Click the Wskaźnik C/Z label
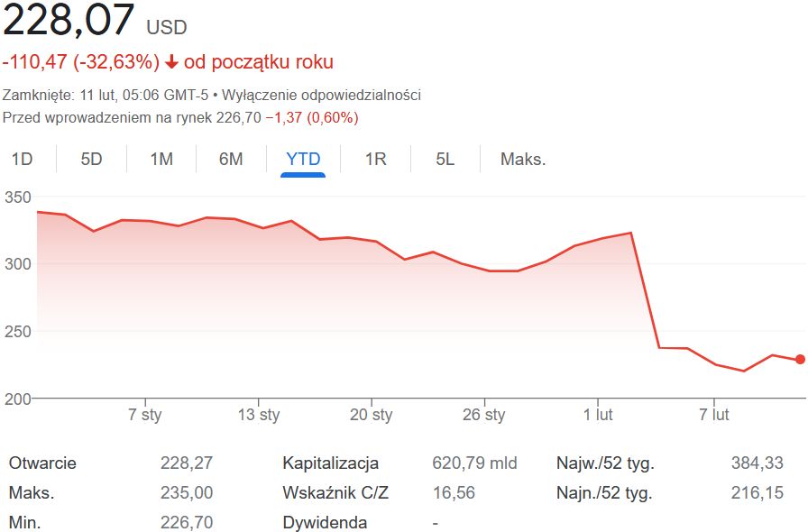This screenshot has width=808, height=532. [x=336, y=492]
